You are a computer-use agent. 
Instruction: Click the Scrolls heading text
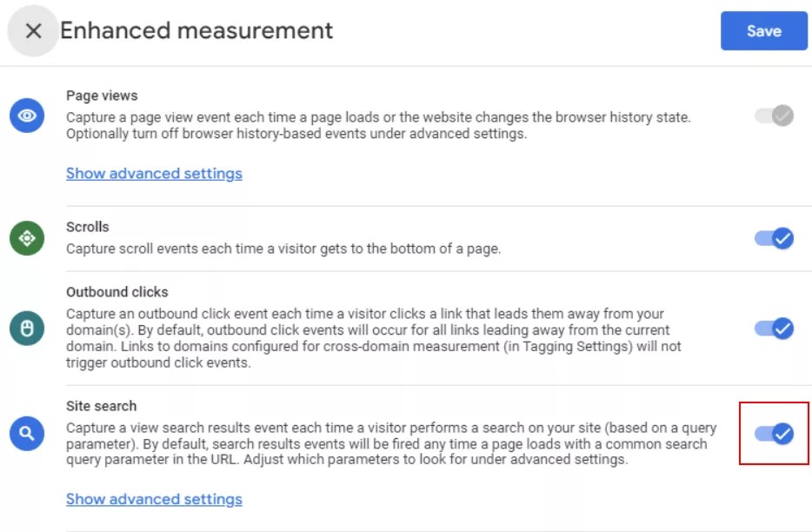click(x=88, y=227)
